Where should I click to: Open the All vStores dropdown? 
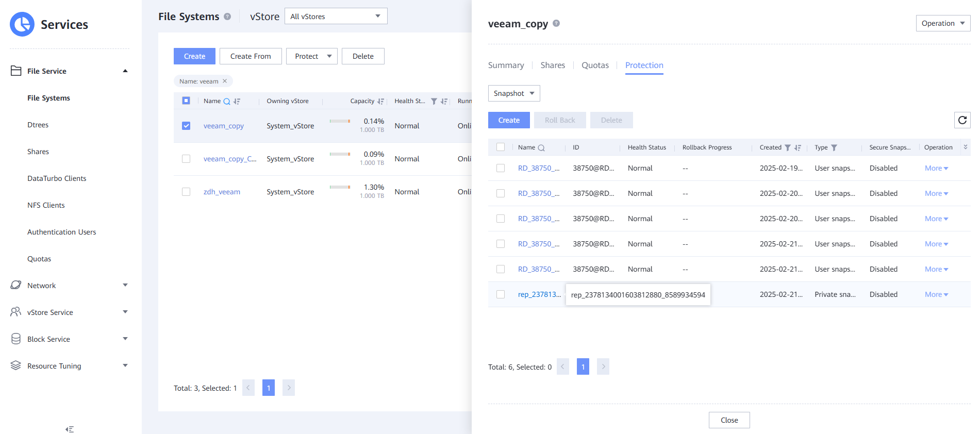coord(336,16)
